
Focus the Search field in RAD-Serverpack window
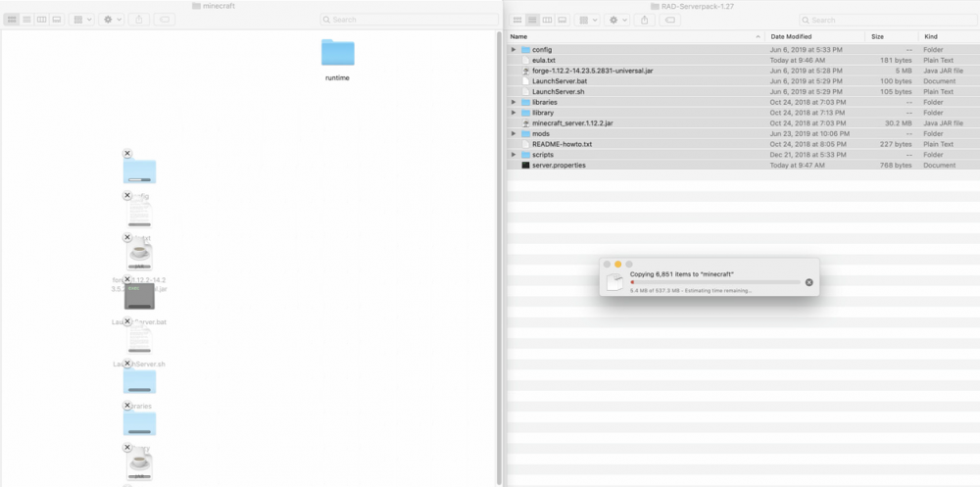click(x=890, y=20)
